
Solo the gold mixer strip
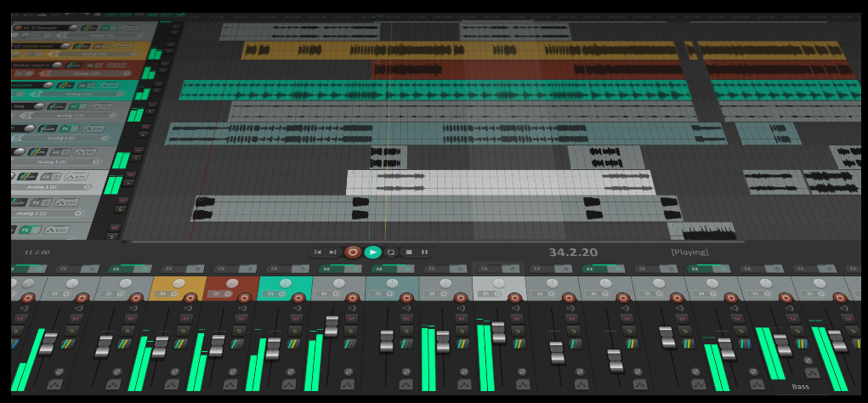(184, 331)
